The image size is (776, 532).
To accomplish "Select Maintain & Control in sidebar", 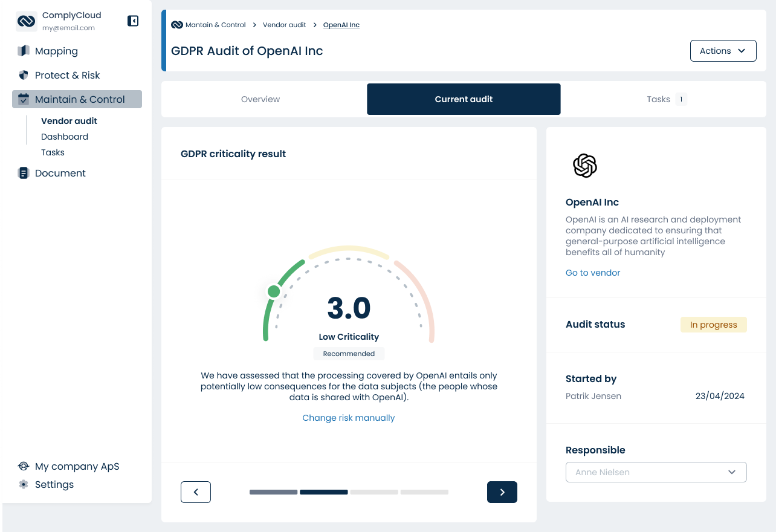I will point(77,99).
